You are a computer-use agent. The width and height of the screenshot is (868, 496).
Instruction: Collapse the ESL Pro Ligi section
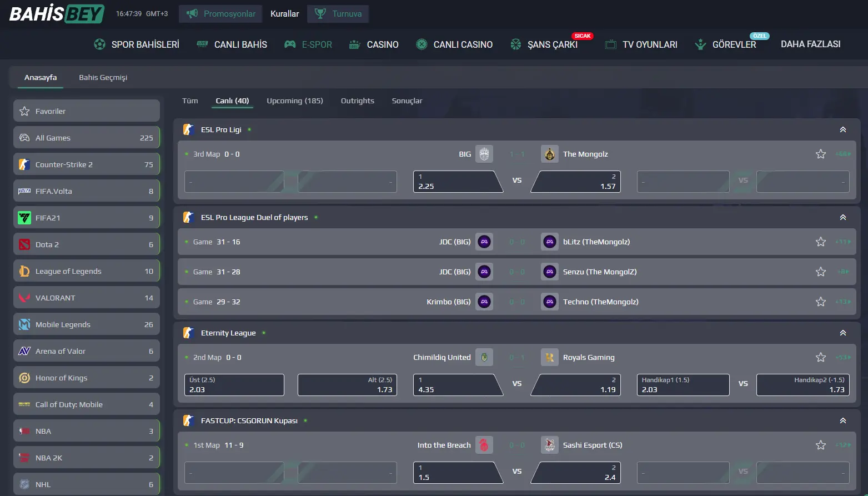coord(843,129)
